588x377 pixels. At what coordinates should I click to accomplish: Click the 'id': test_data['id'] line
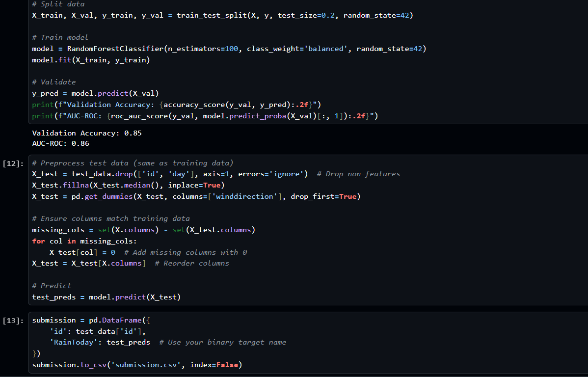[x=98, y=332]
